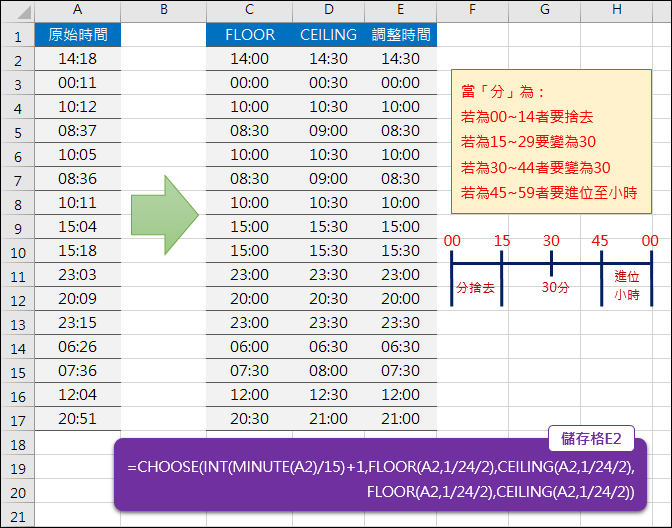Click the 分捨去 timeline label
672x528 pixels.
pos(475,288)
